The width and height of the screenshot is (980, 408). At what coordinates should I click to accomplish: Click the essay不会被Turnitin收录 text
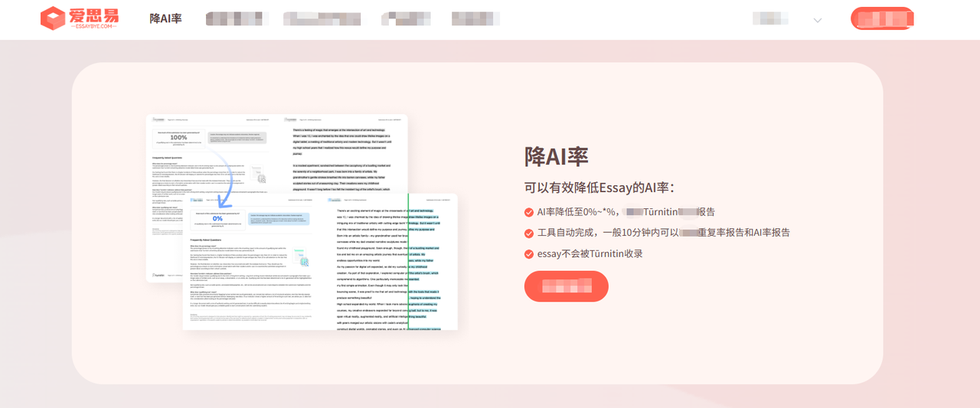590,254
